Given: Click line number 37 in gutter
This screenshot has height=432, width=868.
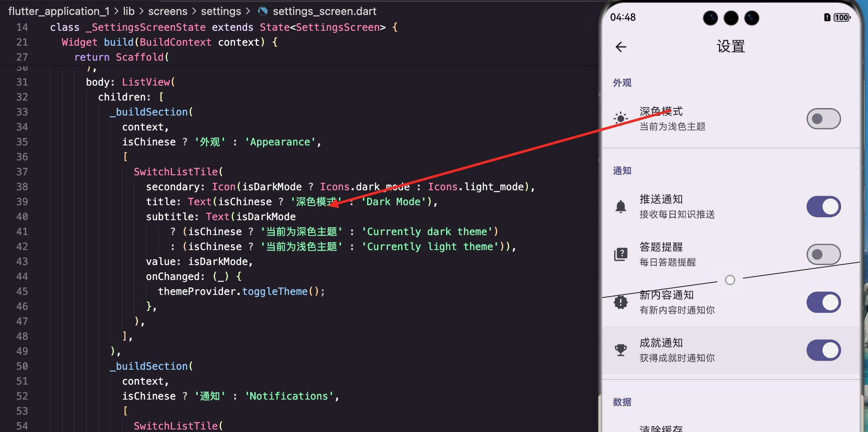Looking at the screenshot, I should click(x=22, y=172).
